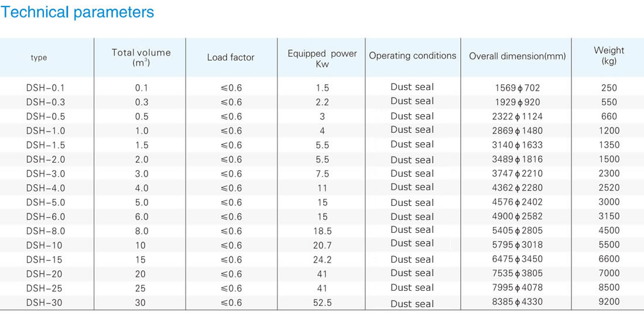Screen dimensions: 644x313
Task: Select the 18.5 equipped power value
Action: click(x=322, y=231)
